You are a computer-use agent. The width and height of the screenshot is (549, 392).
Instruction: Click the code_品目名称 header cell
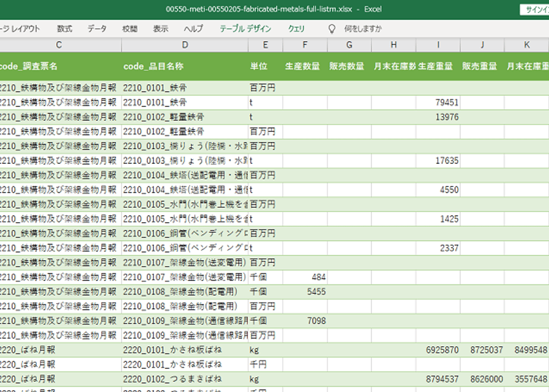185,66
